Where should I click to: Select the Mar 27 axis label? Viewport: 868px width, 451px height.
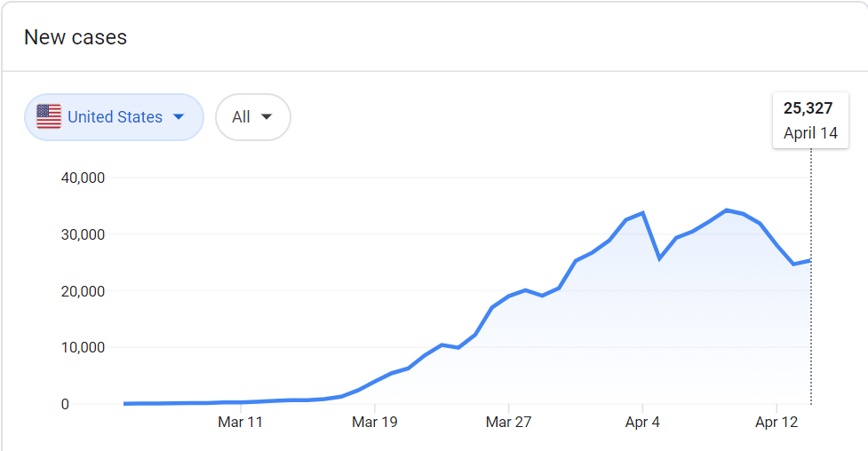509,423
